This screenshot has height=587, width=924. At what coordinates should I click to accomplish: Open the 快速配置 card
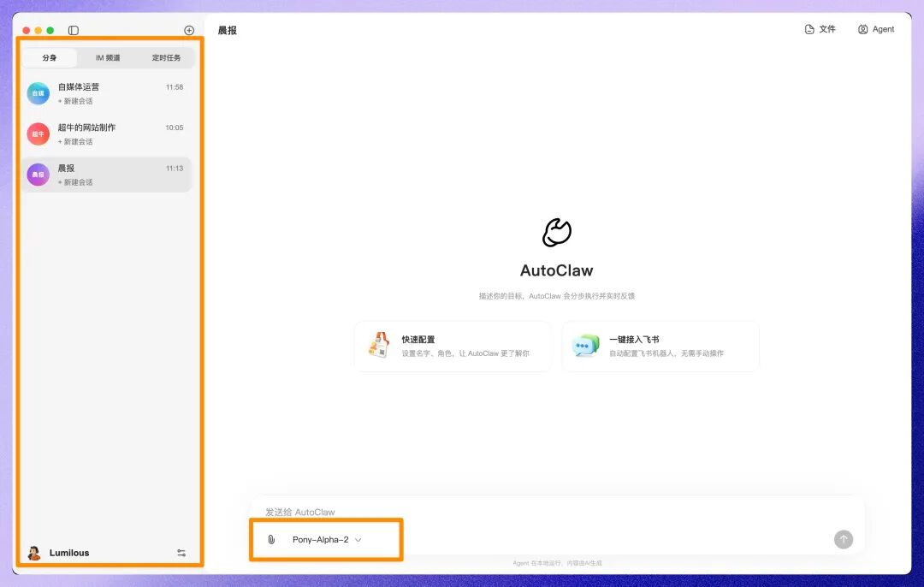pyautogui.click(x=453, y=346)
